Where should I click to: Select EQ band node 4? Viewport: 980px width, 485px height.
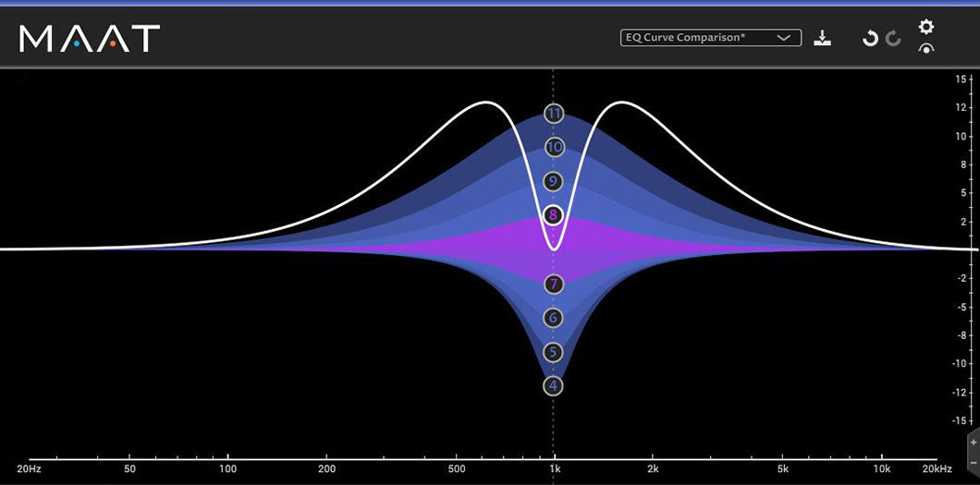pyautogui.click(x=554, y=385)
